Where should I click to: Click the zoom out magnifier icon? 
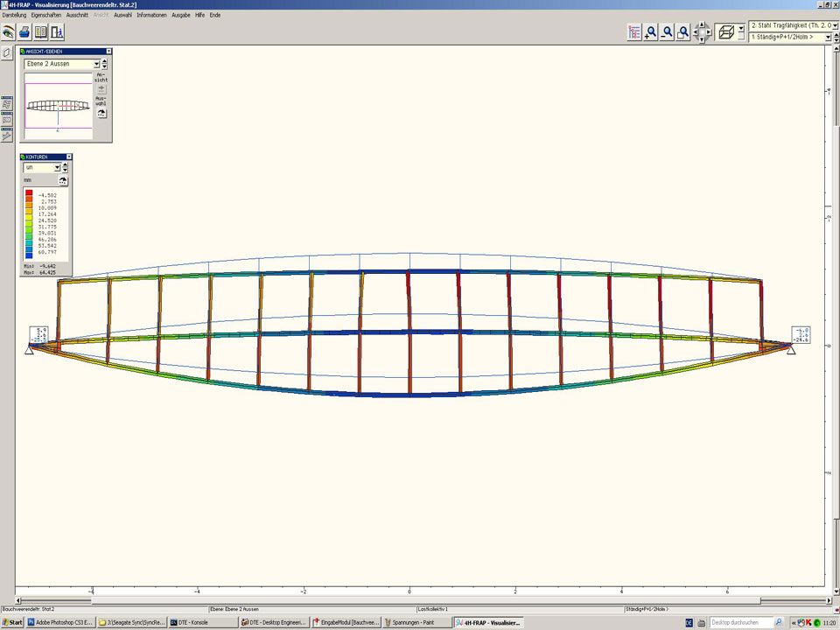point(668,32)
